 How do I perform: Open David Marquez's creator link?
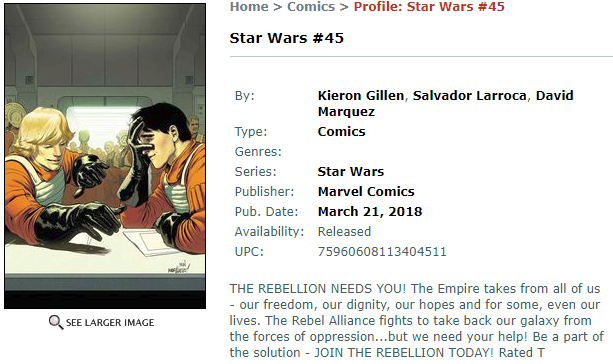[x=446, y=103]
